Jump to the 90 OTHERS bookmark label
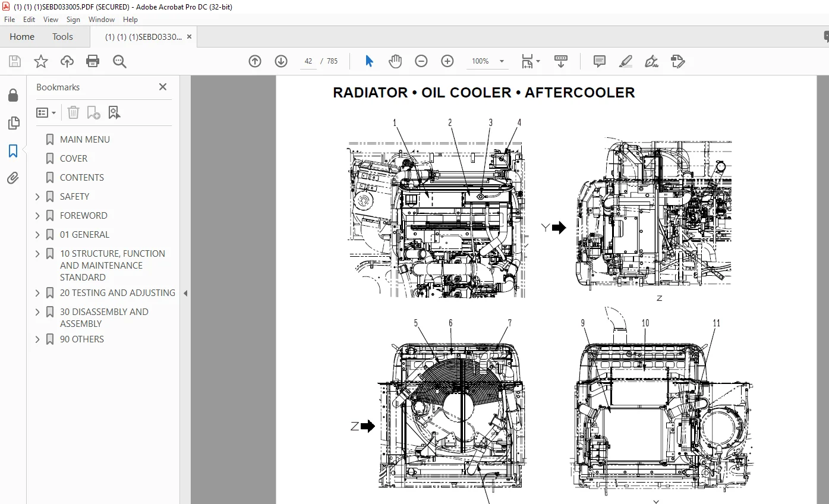 (82, 339)
